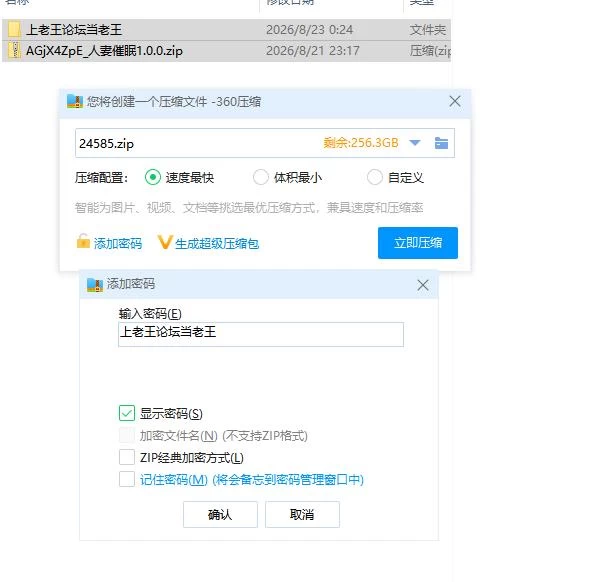Image resolution: width=595 pixels, height=582 pixels.
Task: Close the 360压缩 create archive dialog
Action: coord(455,101)
